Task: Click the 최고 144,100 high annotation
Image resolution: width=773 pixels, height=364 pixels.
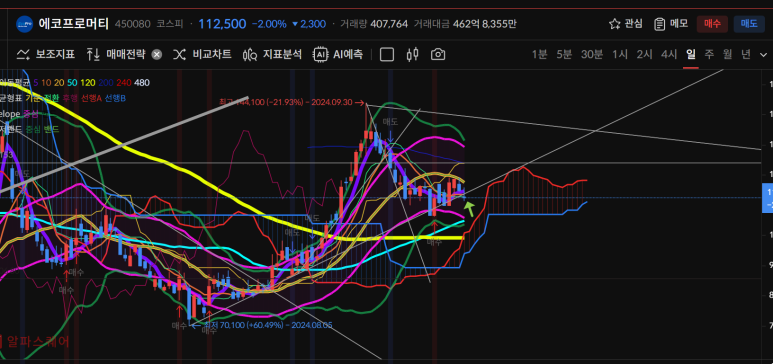Action: pyautogui.click(x=291, y=103)
